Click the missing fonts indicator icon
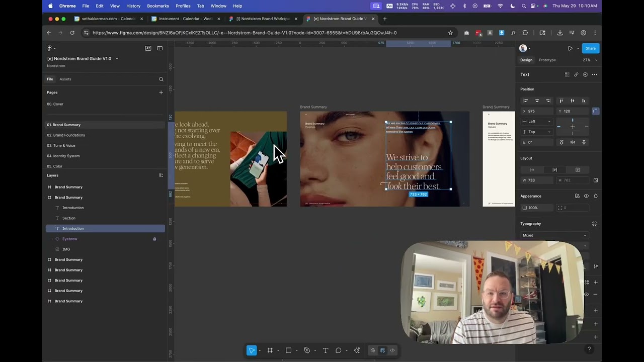Image resolution: width=644 pixels, height=362 pixels. pyautogui.click(x=148, y=48)
